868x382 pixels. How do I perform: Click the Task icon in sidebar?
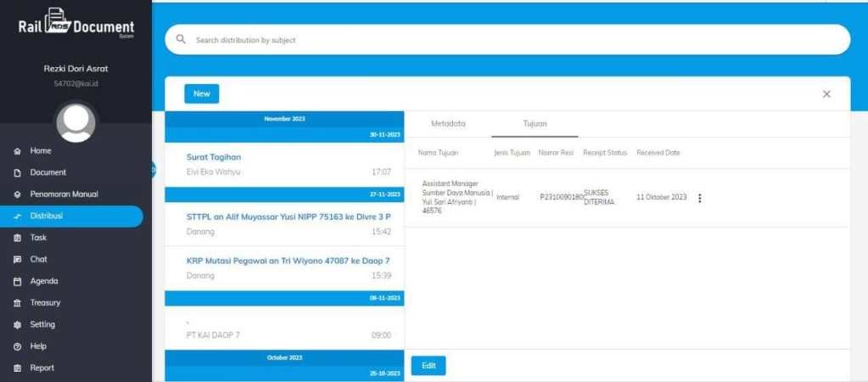[x=17, y=238]
